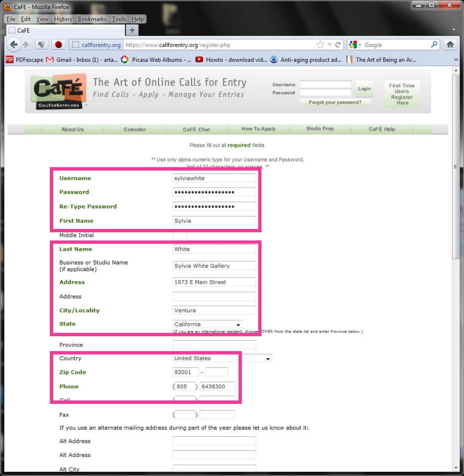Viewport: 464px width, 476px height.
Task: Click the callforentry.org site identity button
Action: [x=97, y=45]
